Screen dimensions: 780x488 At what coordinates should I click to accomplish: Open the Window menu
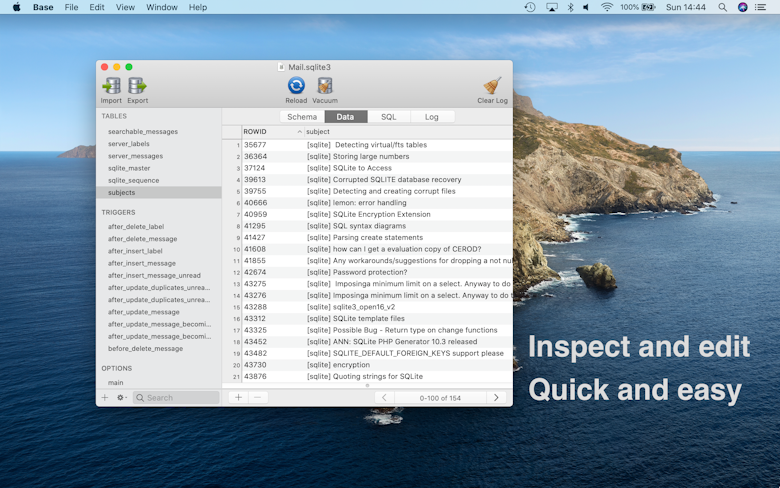tap(162, 7)
